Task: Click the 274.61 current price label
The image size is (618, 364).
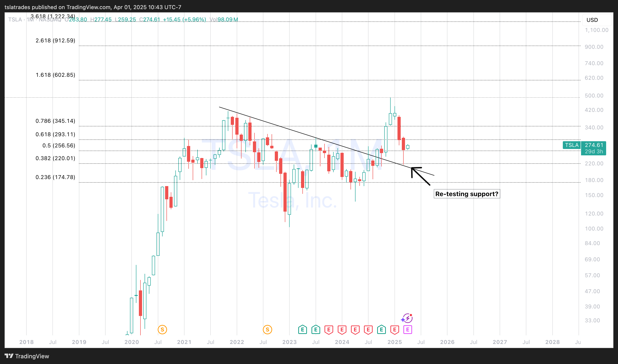Action: click(x=594, y=145)
